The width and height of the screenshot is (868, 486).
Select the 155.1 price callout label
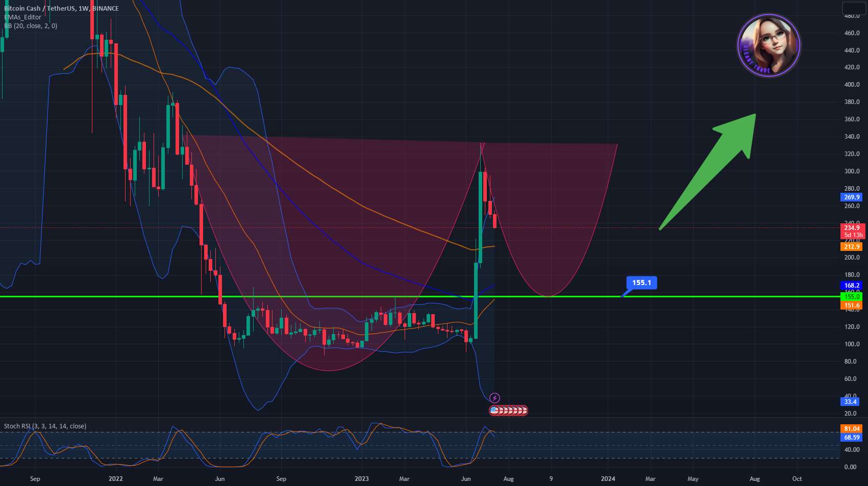point(641,283)
